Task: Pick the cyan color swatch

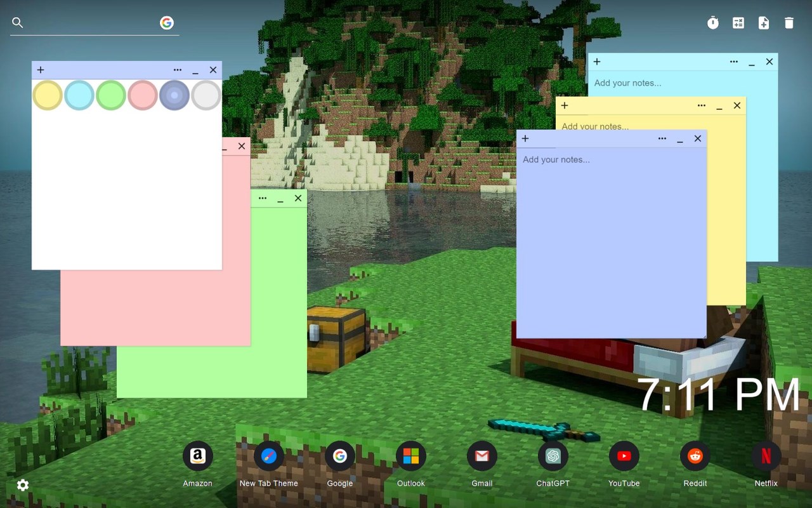Action: tap(79, 95)
